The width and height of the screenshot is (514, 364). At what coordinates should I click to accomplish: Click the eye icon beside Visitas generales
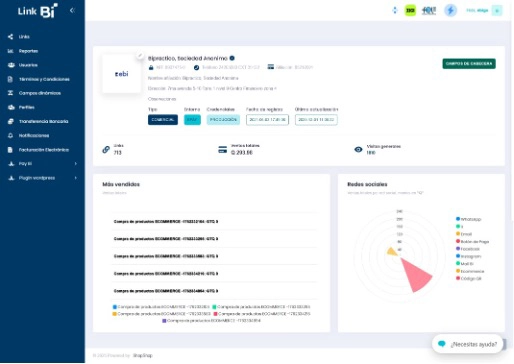(358, 150)
